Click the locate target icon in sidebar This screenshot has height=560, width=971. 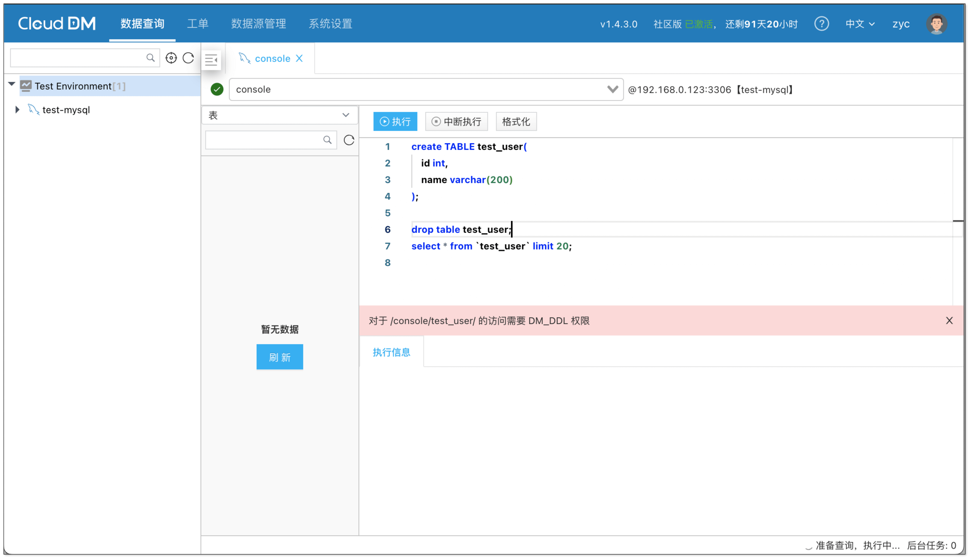tap(171, 58)
